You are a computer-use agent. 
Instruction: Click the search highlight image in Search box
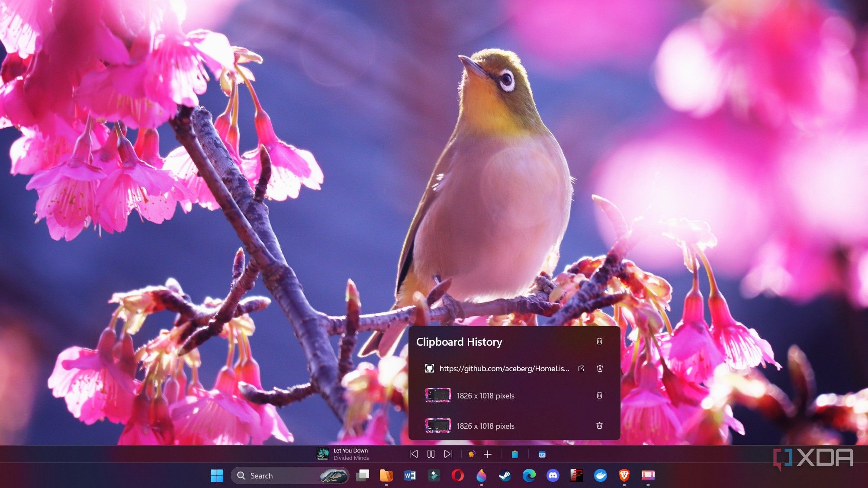[x=333, y=475]
